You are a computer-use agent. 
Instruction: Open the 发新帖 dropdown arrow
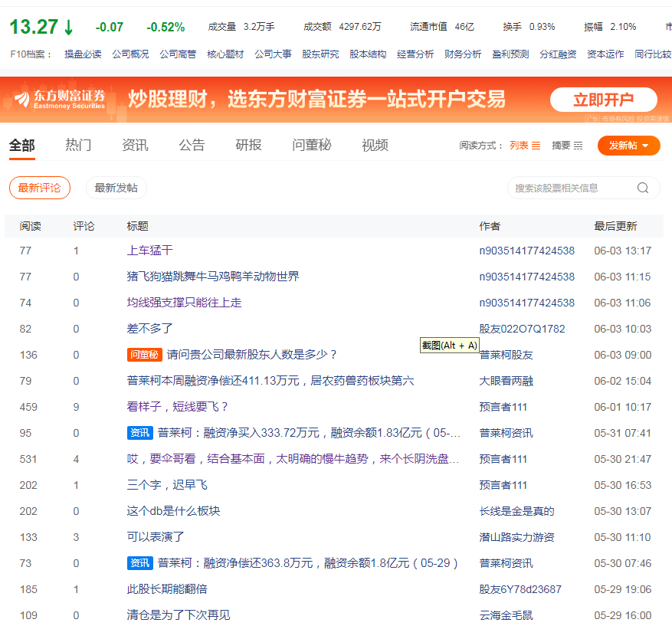(646, 146)
